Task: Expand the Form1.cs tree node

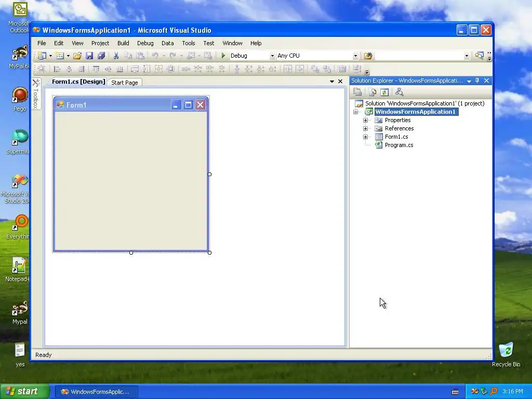Action: tap(365, 137)
